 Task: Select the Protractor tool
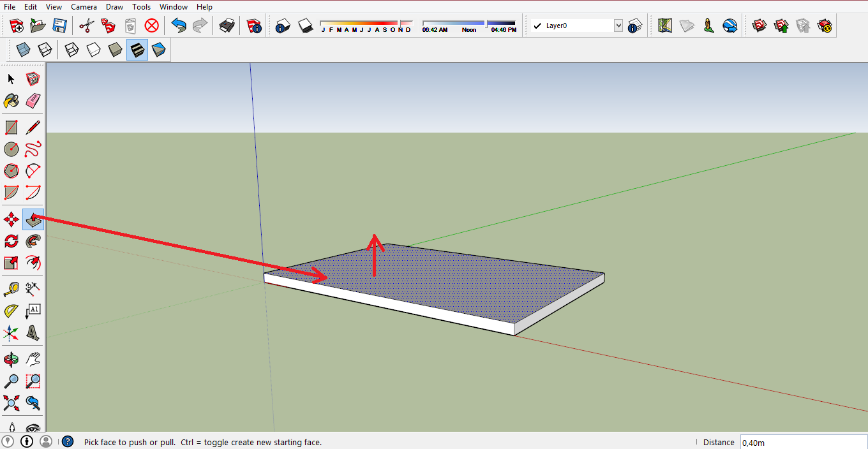coord(11,311)
